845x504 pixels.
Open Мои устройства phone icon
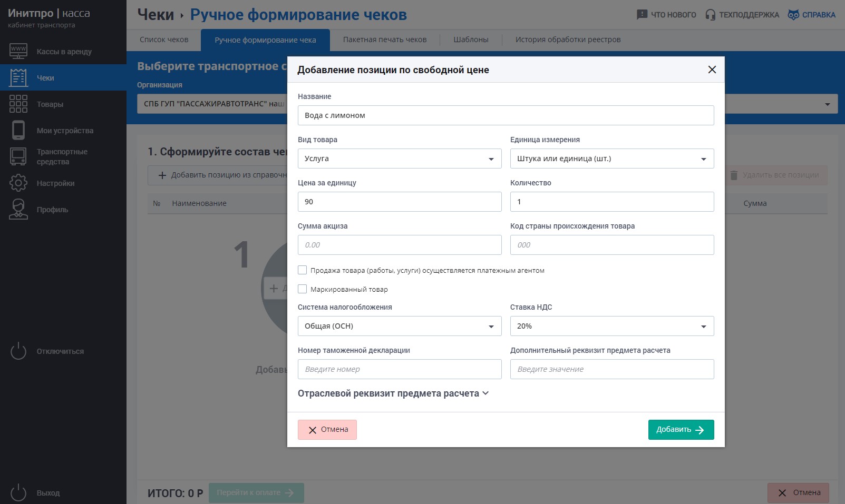click(18, 130)
